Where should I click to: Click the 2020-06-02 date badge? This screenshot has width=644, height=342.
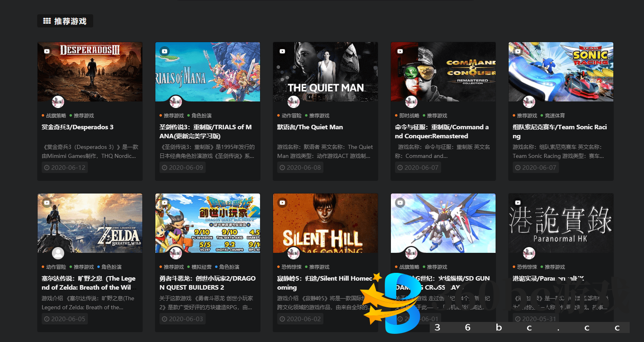point(301,319)
